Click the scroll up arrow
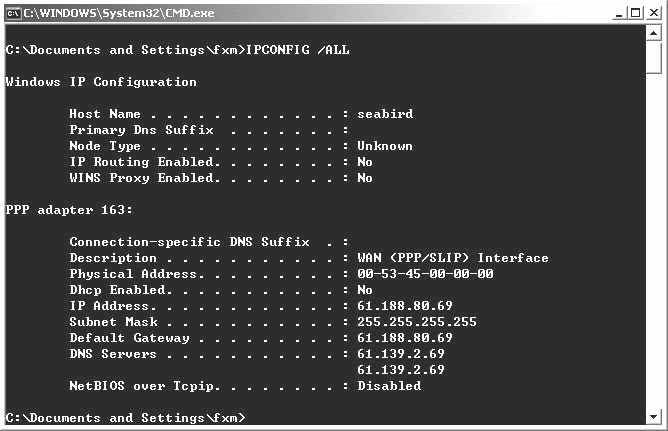This screenshot has height=431, width=668. (x=654, y=34)
